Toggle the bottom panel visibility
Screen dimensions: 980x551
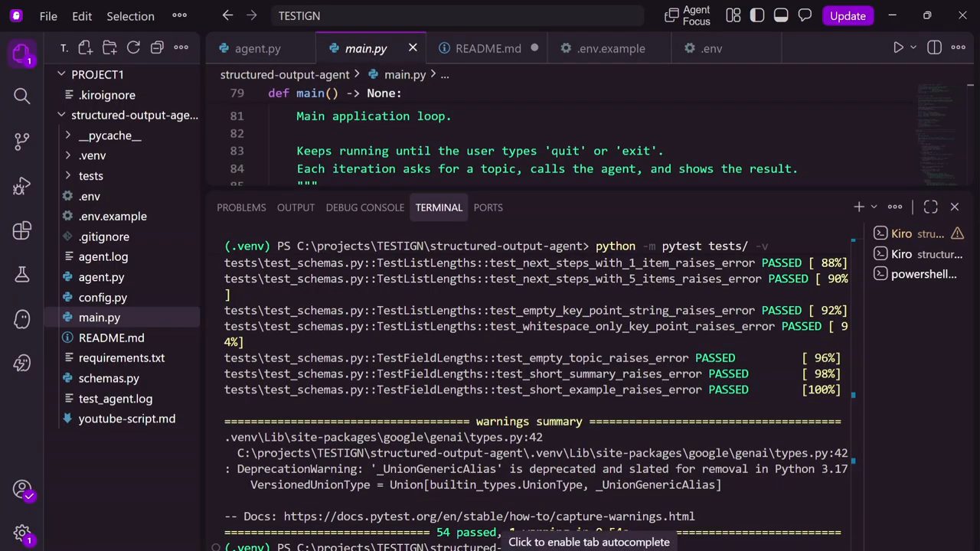click(781, 15)
